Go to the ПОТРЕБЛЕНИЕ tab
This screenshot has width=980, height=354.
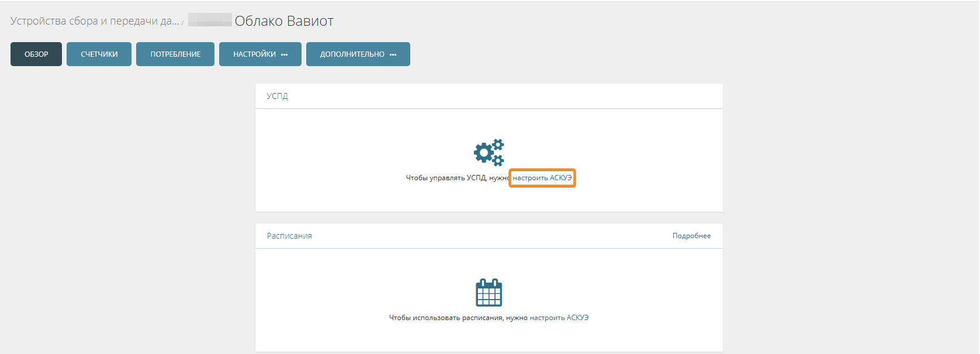coord(175,54)
